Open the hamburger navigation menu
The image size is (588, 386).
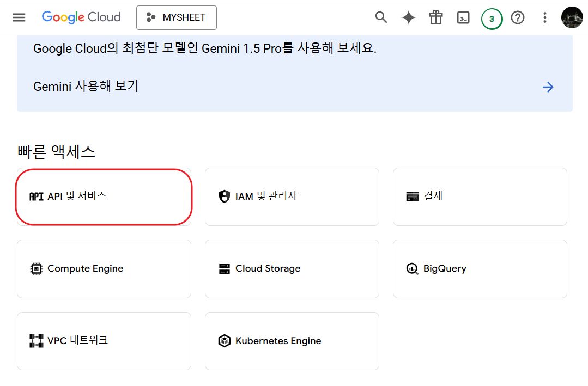[x=19, y=17]
